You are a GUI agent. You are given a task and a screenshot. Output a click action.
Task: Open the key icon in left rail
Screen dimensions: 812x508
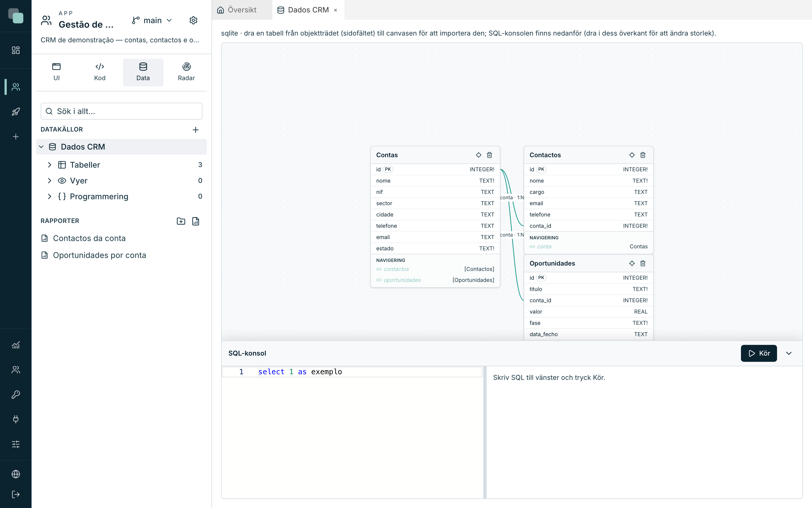pos(16,395)
